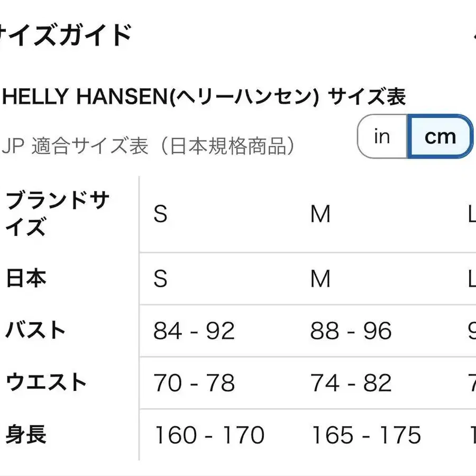Screen dimensions: 476x476
Task: Select the cm unit option
Action: (x=440, y=136)
